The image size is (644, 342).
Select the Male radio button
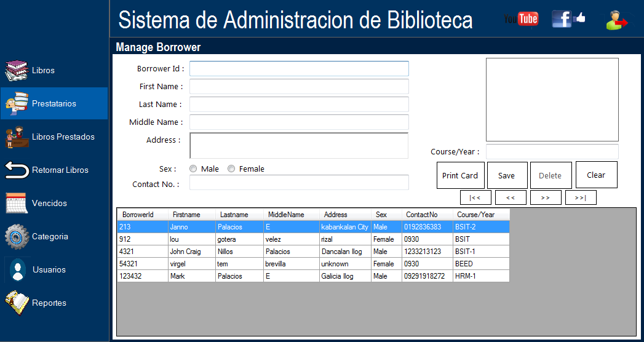click(x=193, y=169)
